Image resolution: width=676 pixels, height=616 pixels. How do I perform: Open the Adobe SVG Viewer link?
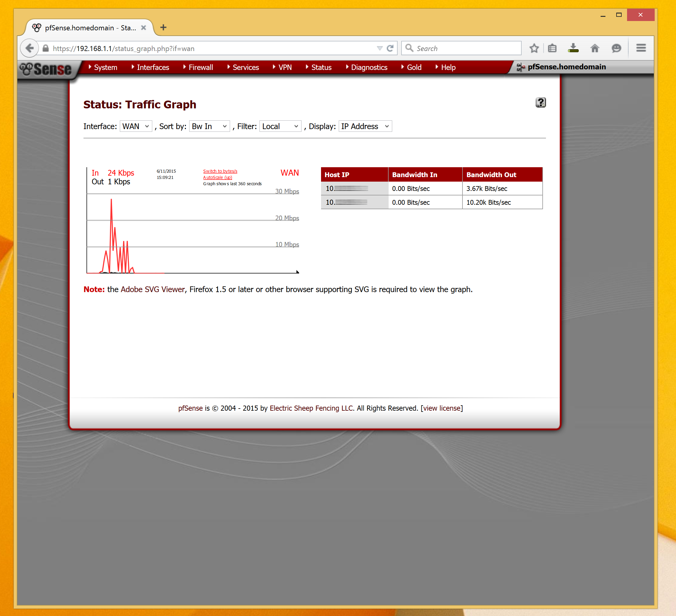[x=153, y=289]
